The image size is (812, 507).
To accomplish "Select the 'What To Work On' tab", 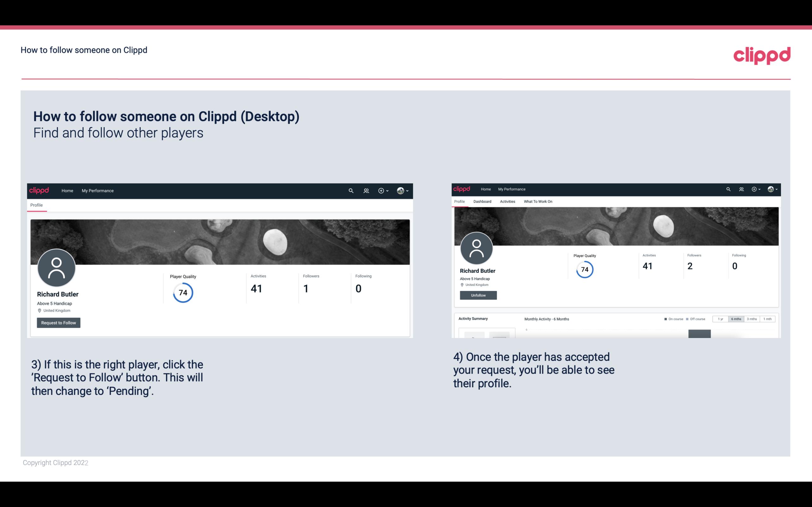I will [x=538, y=201].
